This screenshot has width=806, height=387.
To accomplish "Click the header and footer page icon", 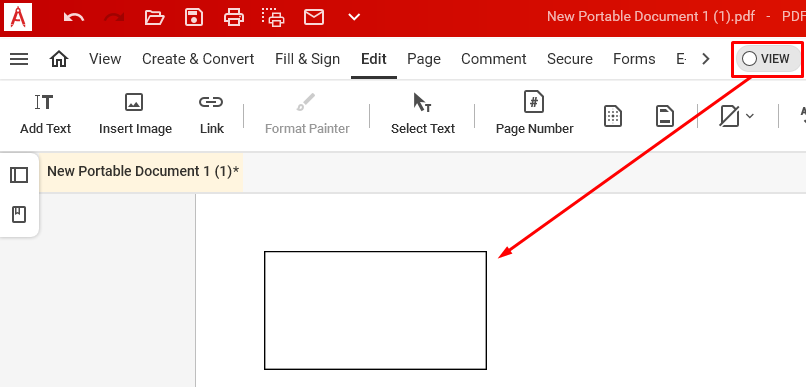I will point(665,117).
